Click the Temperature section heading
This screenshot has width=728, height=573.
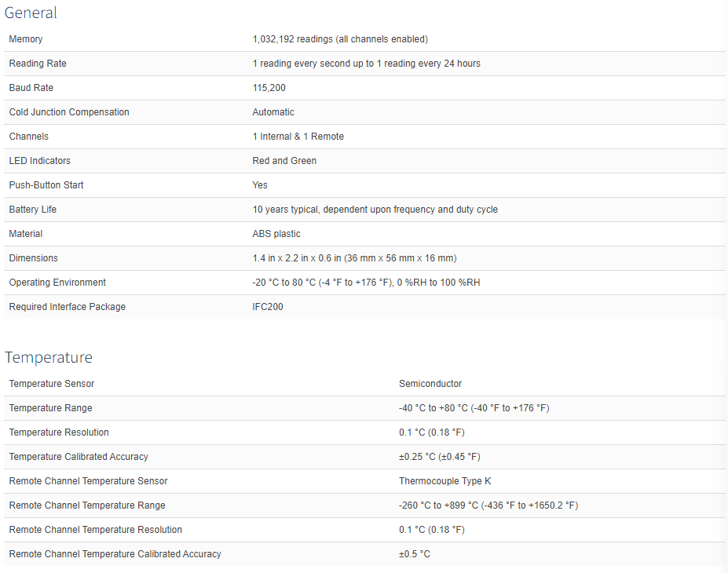click(x=48, y=357)
